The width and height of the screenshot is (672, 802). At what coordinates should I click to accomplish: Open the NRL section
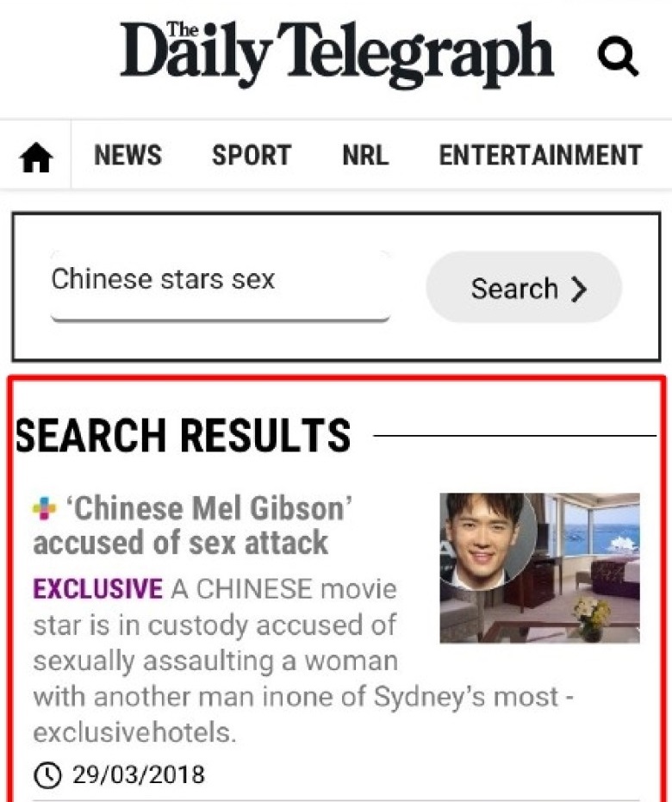tap(365, 155)
